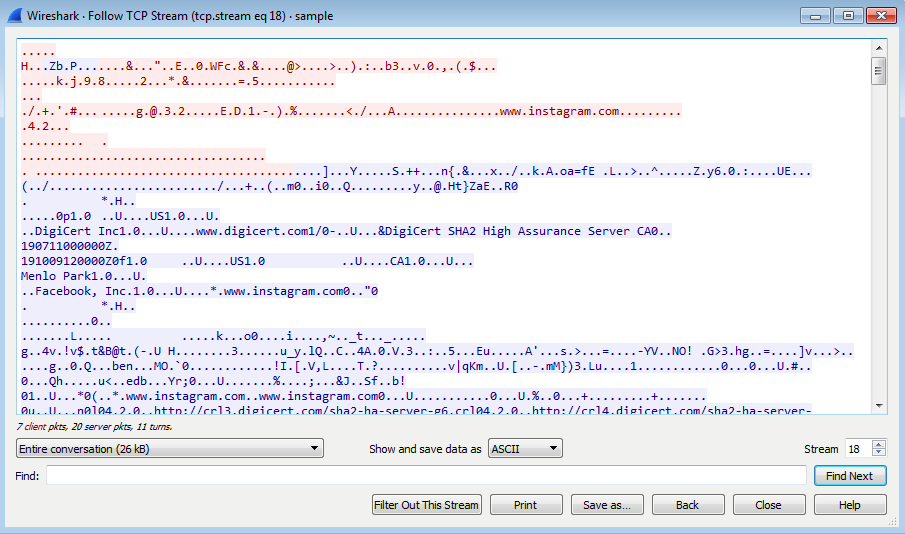905x534 pixels.
Task: Click the 191009120000Z0f1.0 date text
Action: 84,261
